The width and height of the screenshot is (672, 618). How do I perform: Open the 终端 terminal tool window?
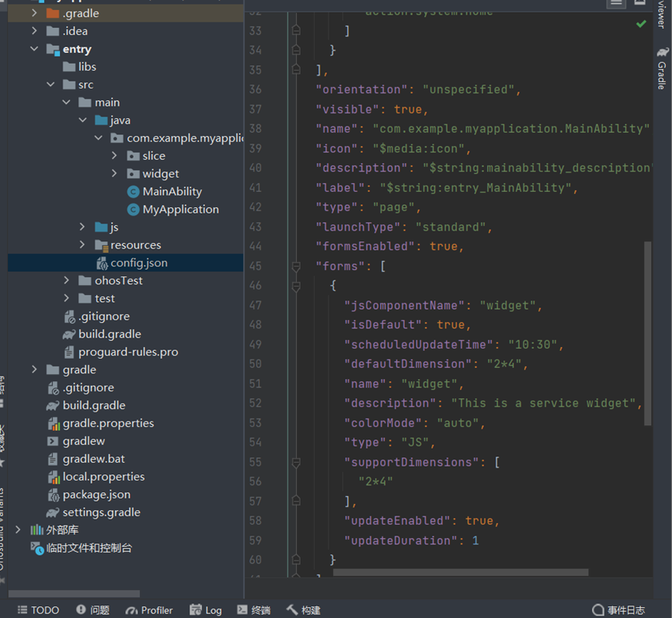click(x=254, y=610)
